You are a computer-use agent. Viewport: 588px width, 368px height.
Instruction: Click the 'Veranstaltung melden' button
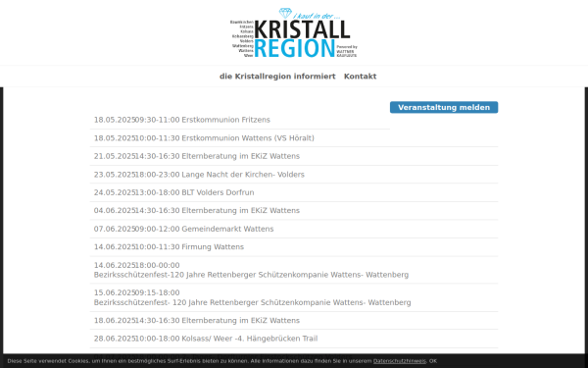tap(444, 107)
